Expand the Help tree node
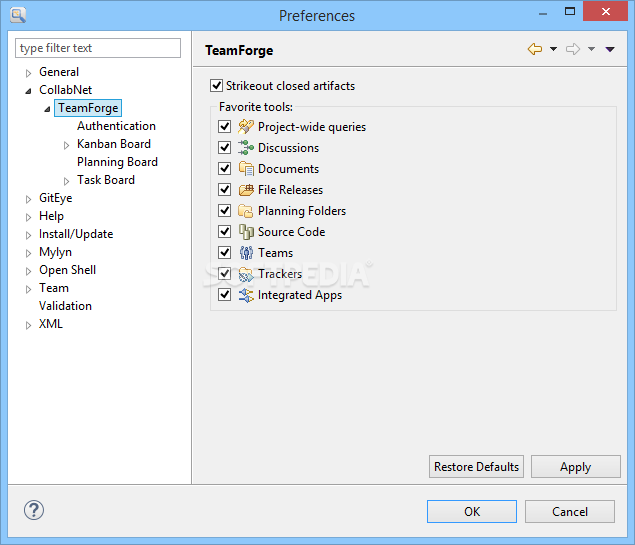The image size is (635, 545). coord(28,217)
